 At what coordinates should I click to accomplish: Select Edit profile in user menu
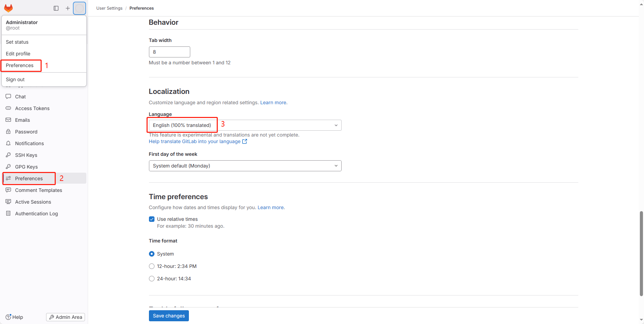18,54
